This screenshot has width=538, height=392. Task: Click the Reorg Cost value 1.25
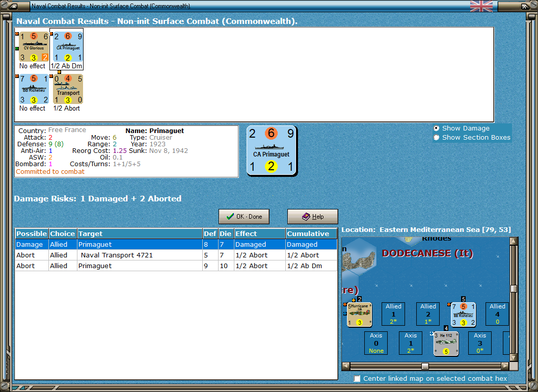click(120, 151)
